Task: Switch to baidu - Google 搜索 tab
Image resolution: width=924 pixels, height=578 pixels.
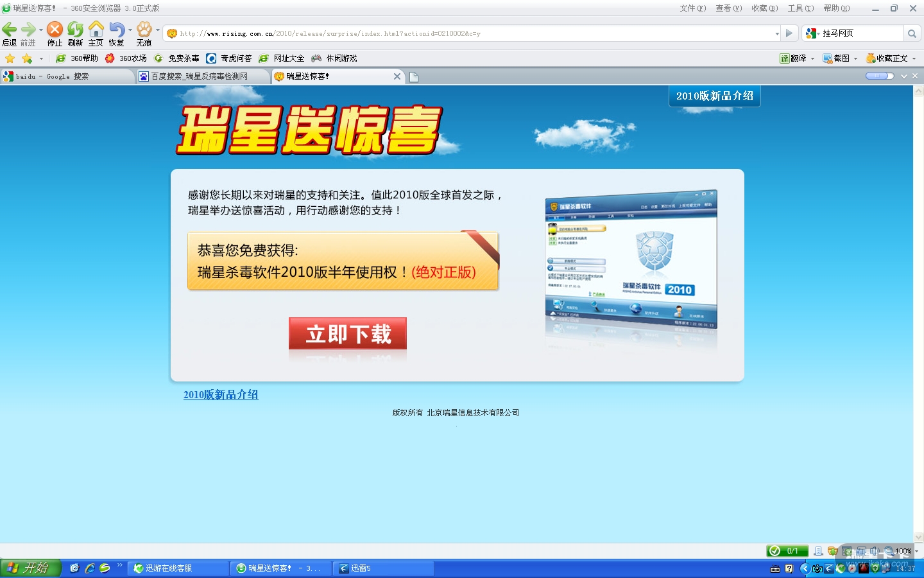Action: pyautogui.click(x=67, y=77)
